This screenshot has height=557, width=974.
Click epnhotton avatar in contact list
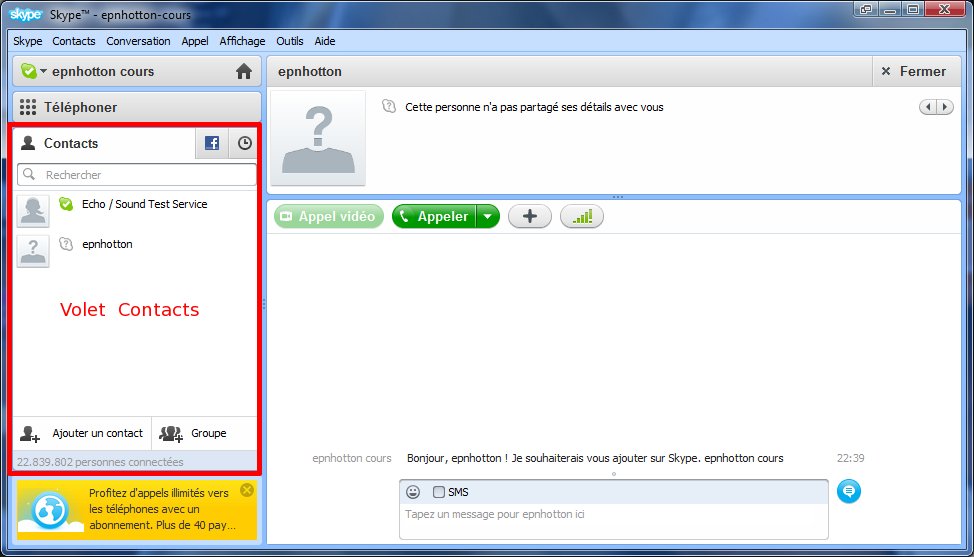pos(33,251)
